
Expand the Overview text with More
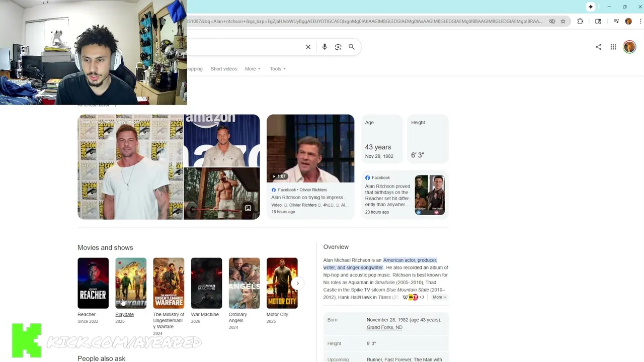(x=439, y=297)
